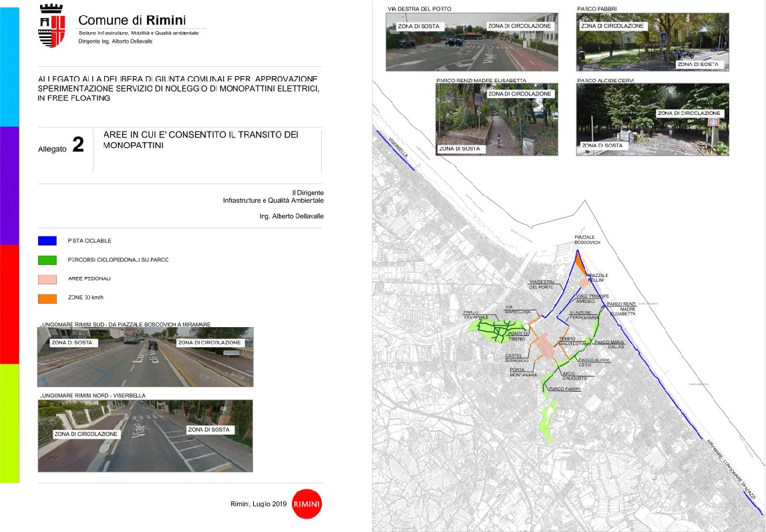Image resolution: width=766 pixels, height=532 pixels.
Task: Click the "PISTA CICLABILE" legend label
Action: tap(89, 240)
